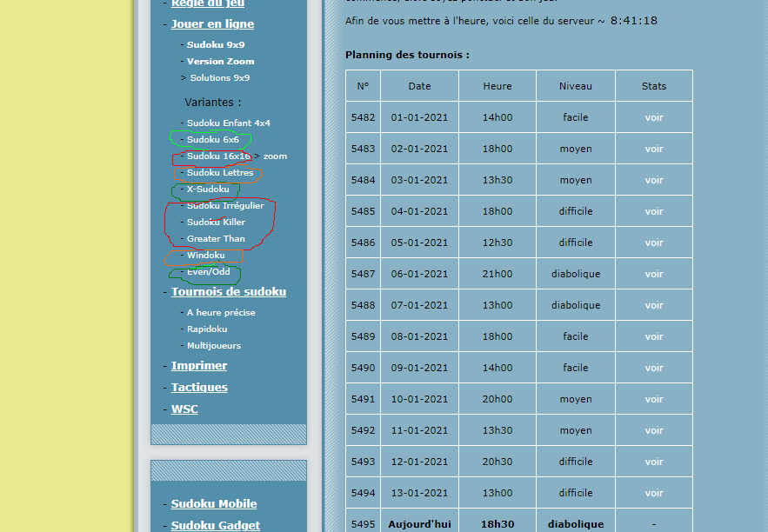View stats for tournament 5487
Image resolution: width=768 pixels, height=532 pixels.
654,274
